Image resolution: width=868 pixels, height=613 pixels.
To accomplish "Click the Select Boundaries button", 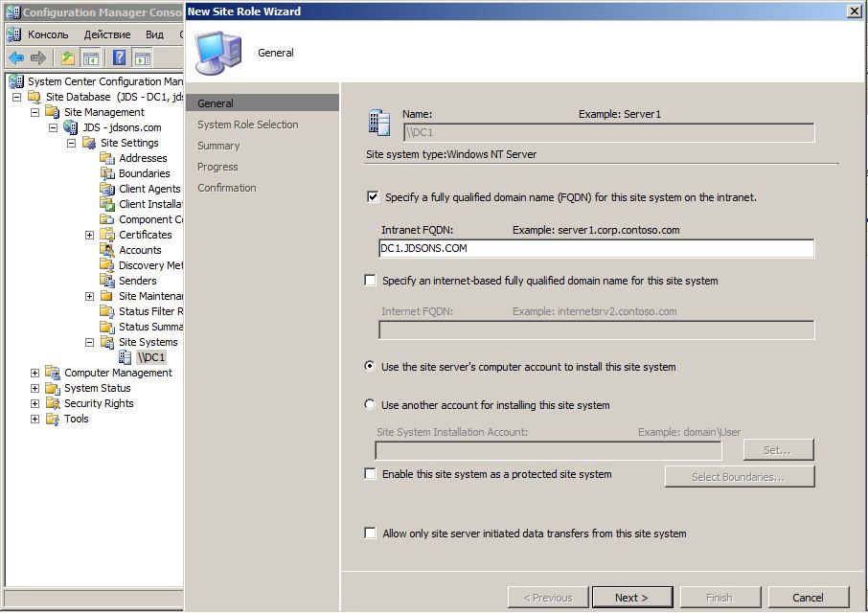I will [x=740, y=476].
